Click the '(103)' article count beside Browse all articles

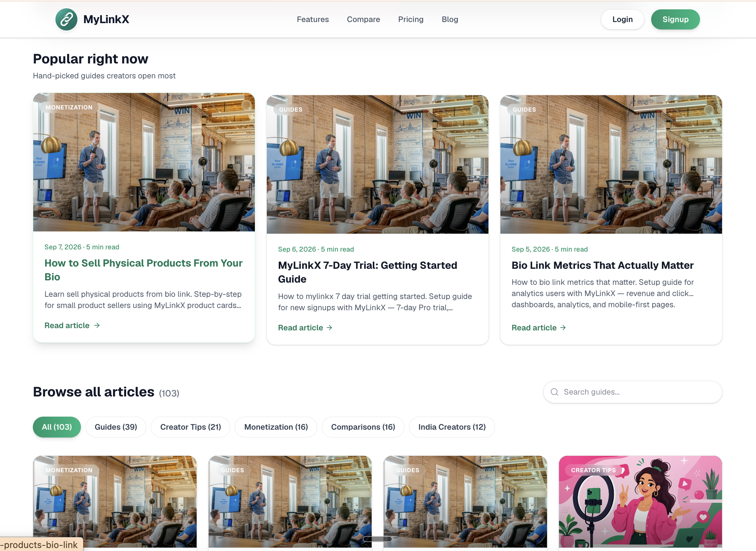pos(169,393)
